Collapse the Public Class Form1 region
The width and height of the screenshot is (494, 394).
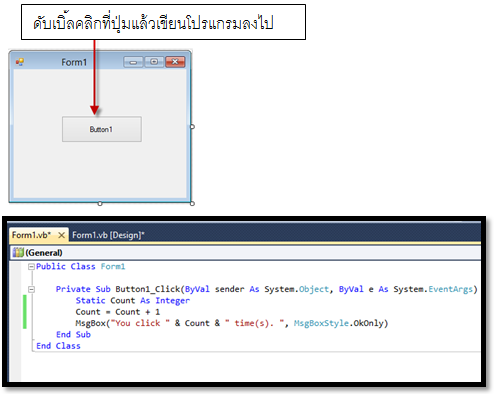pos(31,267)
